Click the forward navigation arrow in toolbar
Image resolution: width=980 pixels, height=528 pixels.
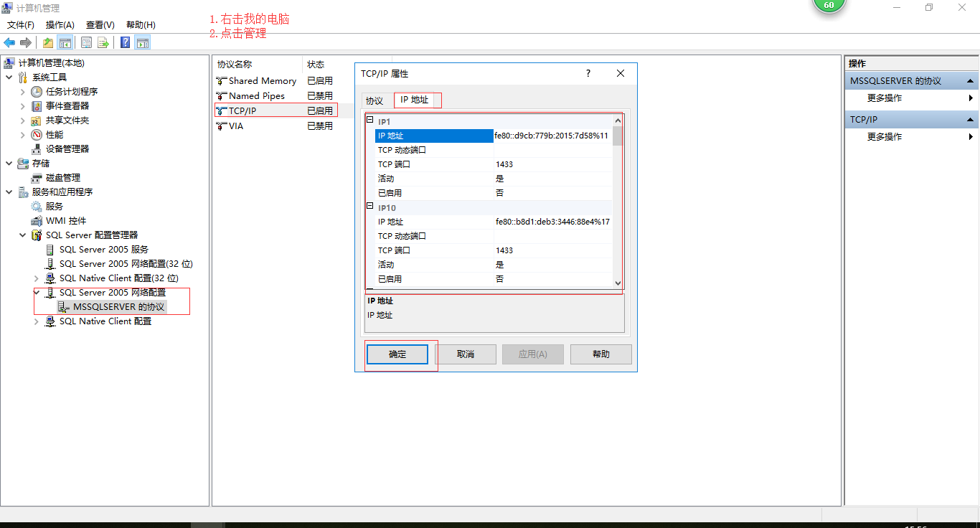click(x=26, y=42)
